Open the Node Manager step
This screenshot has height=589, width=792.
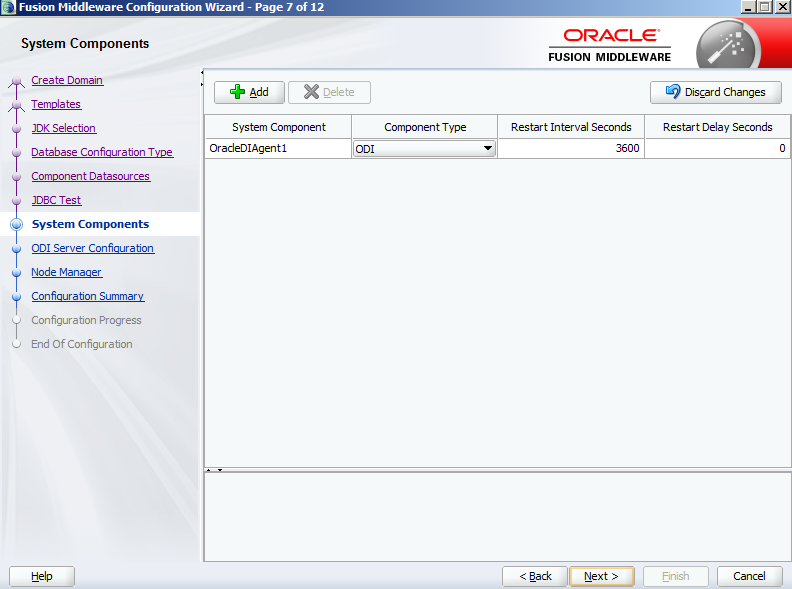point(66,272)
